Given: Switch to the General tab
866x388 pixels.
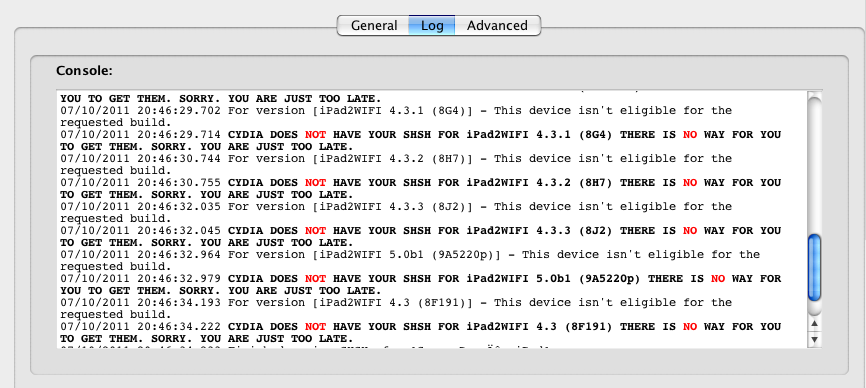Looking at the screenshot, I should click(373, 25).
